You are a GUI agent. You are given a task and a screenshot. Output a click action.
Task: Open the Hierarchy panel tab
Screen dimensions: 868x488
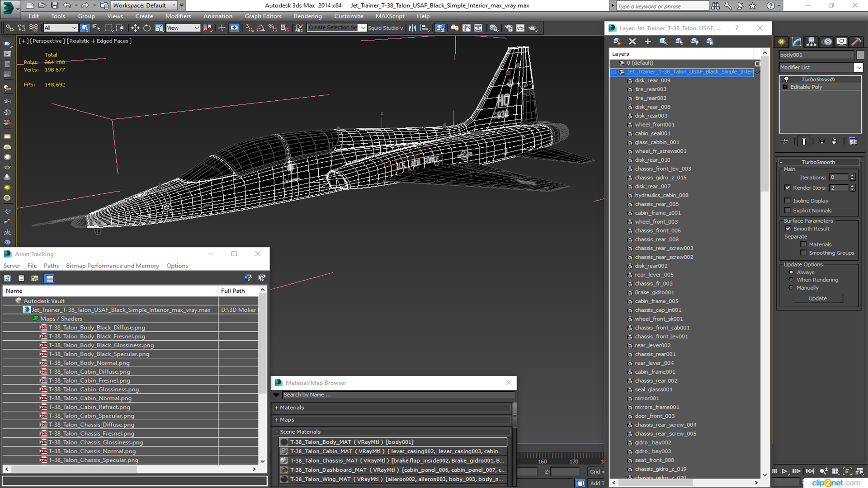(x=811, y=42)
